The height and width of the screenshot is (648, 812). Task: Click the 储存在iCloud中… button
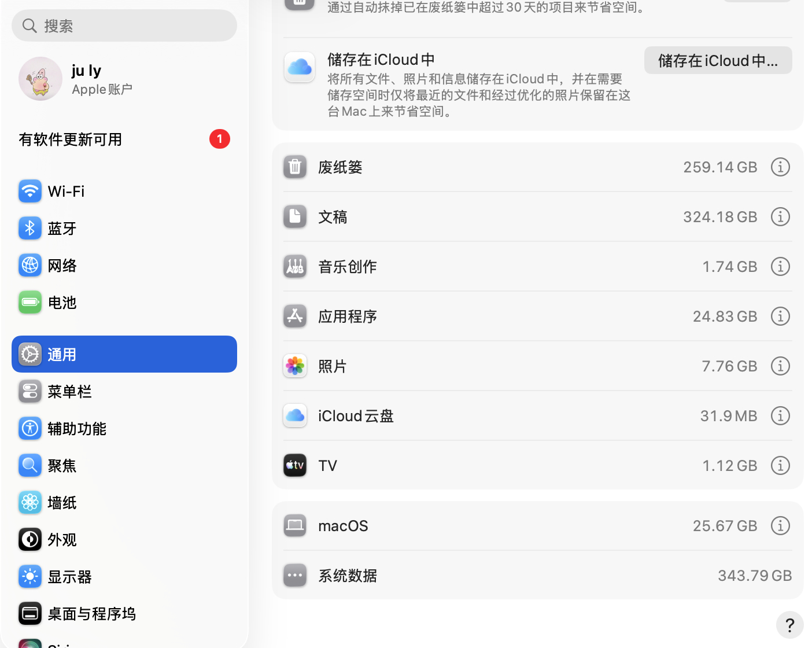pos(718,60)
